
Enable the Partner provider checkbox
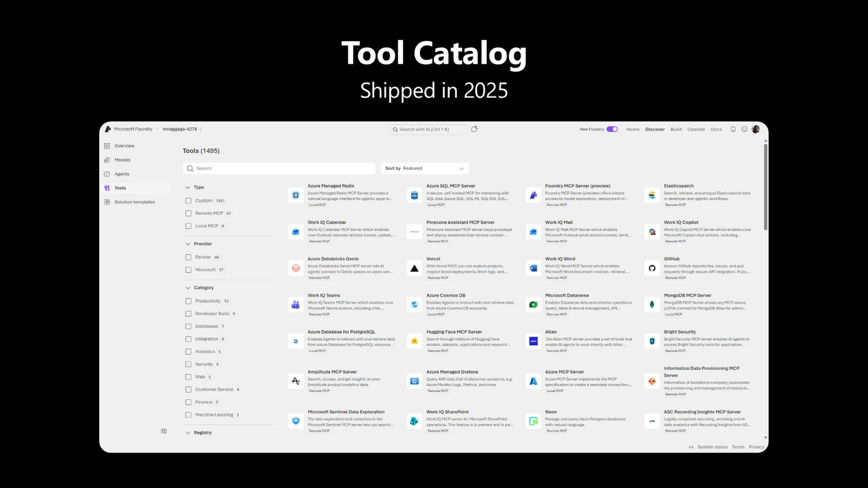[189, 257]
